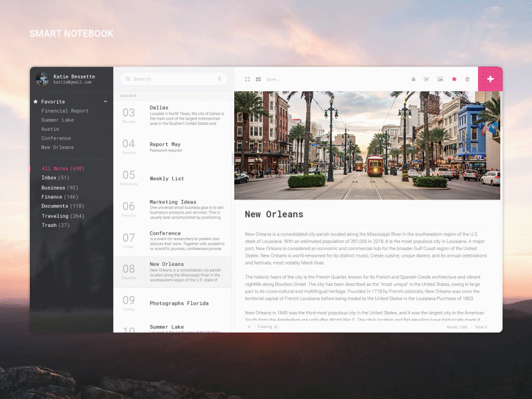Remove the Traveling tag via its x

(276, 327)
